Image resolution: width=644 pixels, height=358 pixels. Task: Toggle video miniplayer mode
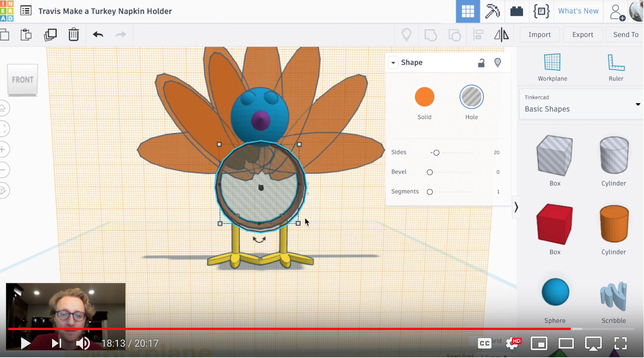[x=539, y=343]
